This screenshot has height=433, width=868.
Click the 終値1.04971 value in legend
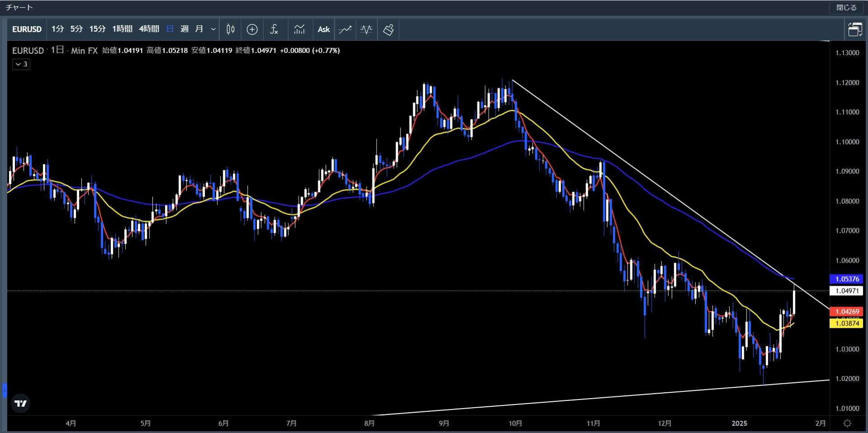tap(256, 51)
